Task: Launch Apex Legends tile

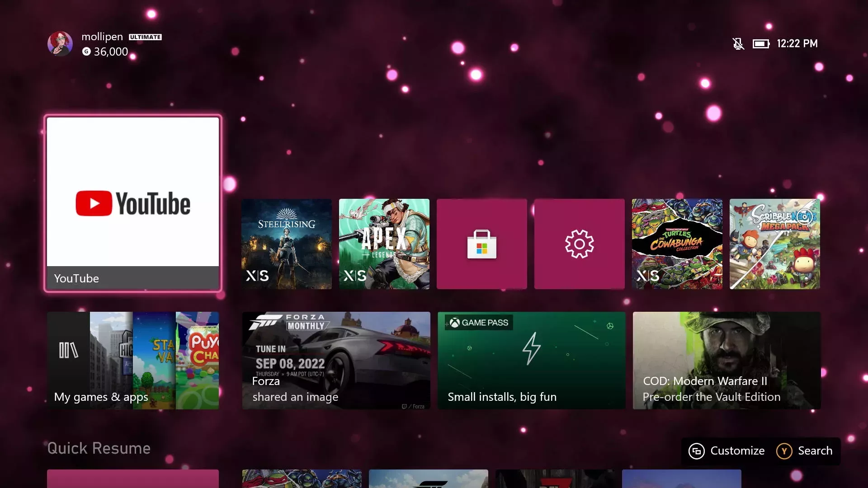Action: point(384,244)
